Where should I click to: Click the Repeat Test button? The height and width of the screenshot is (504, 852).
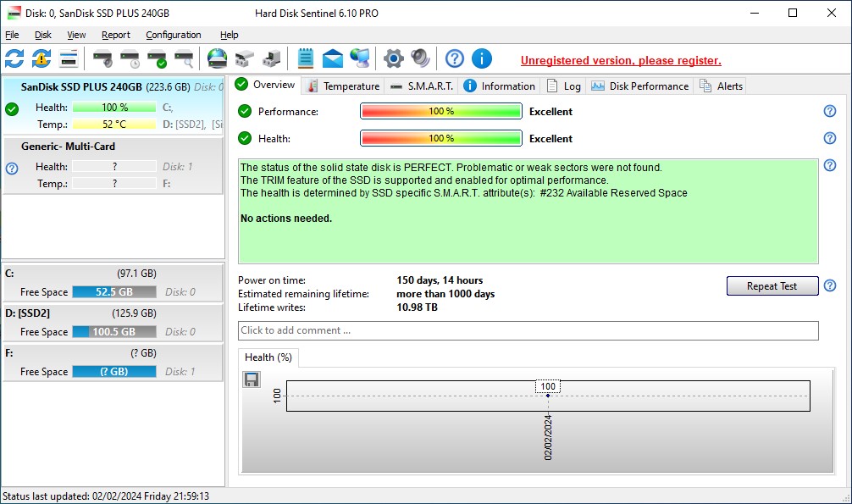pyautogui.click(x=772, y=286)
